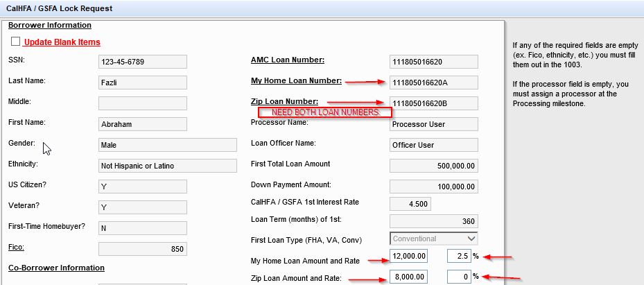Click the required fields help text
Screen dimensions: 644x285
coord(575,55)
